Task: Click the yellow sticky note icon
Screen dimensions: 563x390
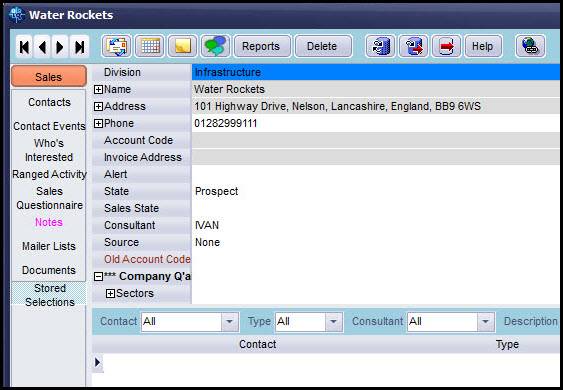Action: click(182, 46)
